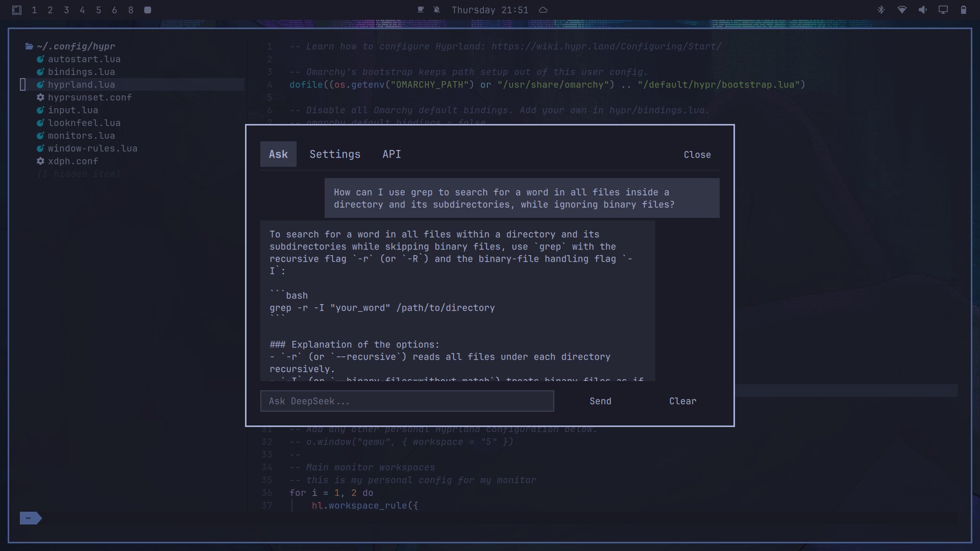This screenshot has height=551, width=980.
Task: Switch to the API tab
Action: (x=391, y=154)
